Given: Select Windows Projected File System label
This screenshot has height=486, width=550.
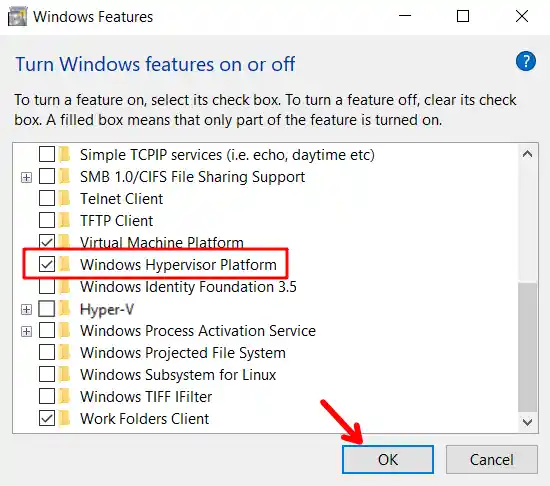Looking at the screenshot, I should coord(183,353).
